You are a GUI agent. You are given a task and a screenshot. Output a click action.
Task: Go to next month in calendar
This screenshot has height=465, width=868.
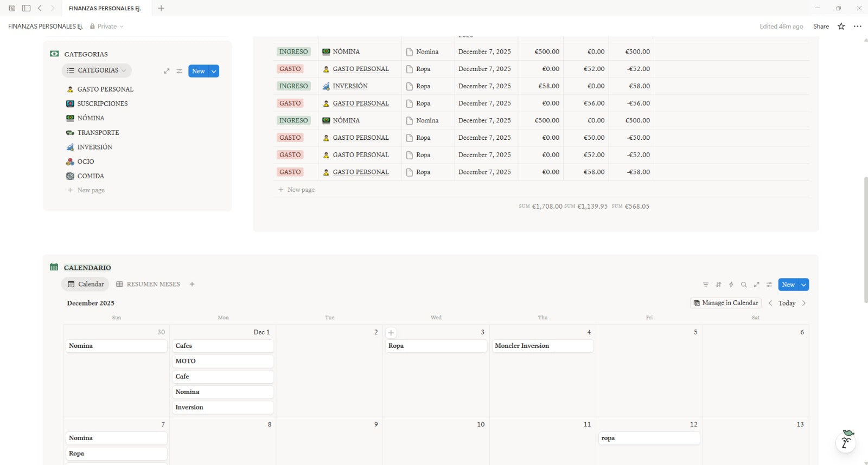point(804,303)
